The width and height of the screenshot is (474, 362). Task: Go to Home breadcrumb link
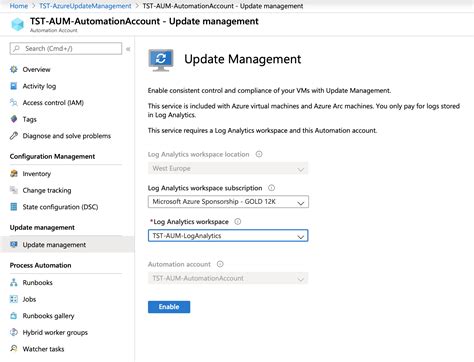pos(19,6)
